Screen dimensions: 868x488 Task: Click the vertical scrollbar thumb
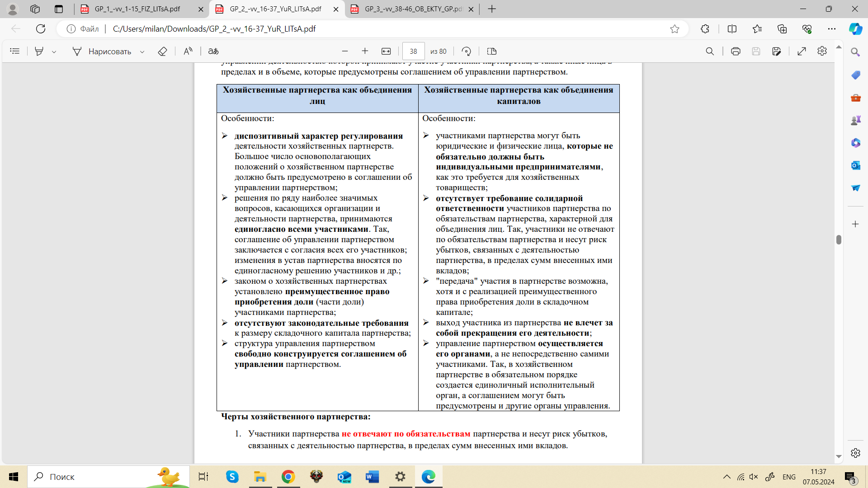tap(839, 239)
